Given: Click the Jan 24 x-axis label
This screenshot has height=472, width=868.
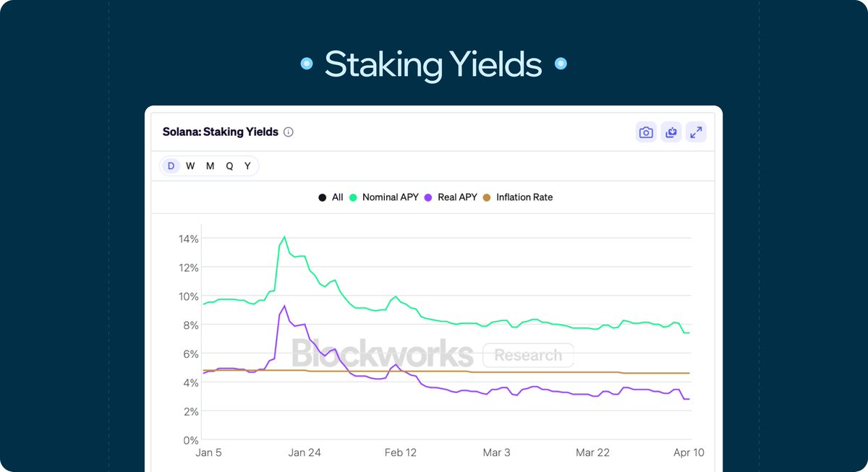Looking at the screenshot, I should (305, 452).
